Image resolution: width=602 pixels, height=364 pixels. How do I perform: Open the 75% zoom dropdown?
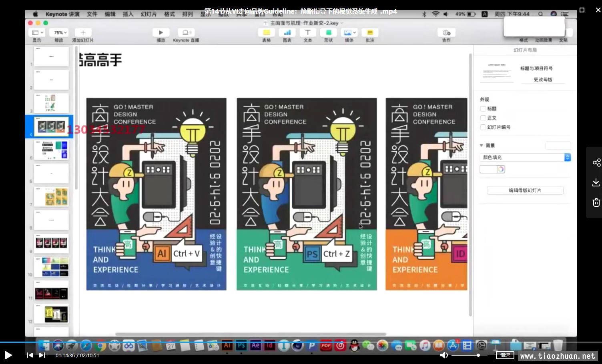tap(60, 32)
